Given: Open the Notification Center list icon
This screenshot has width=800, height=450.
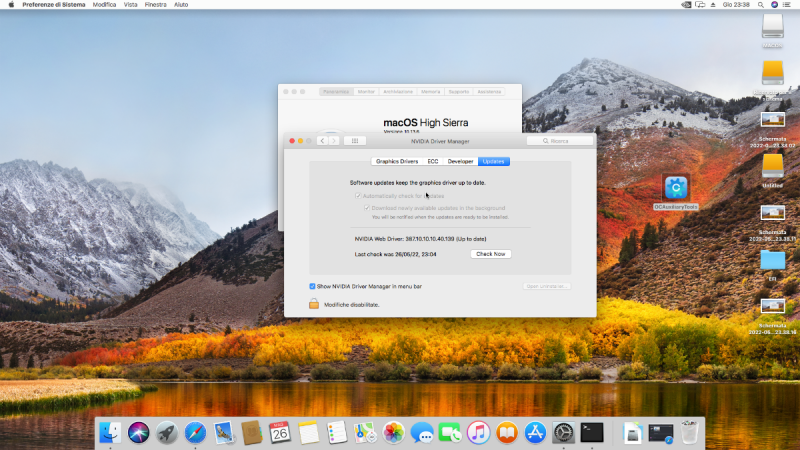Looking at the screenshot, I should 789,5.
